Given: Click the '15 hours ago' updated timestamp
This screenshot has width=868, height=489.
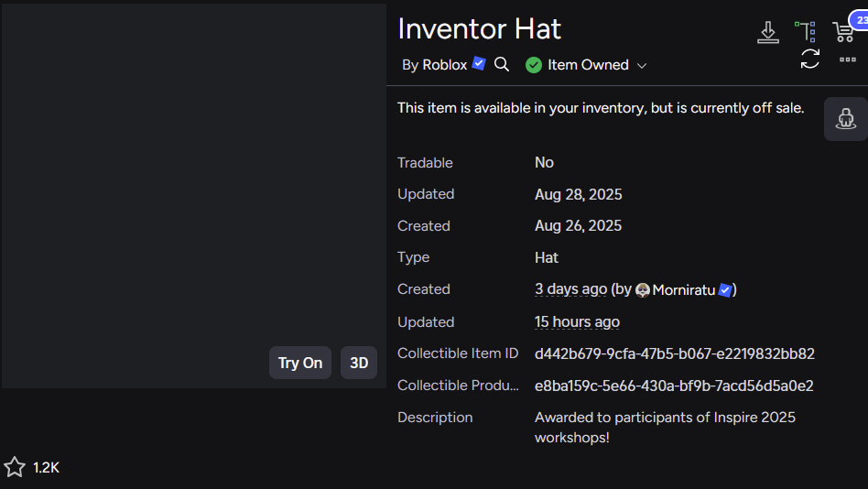Looking at the screenshot, I should [x=577, y=321].
